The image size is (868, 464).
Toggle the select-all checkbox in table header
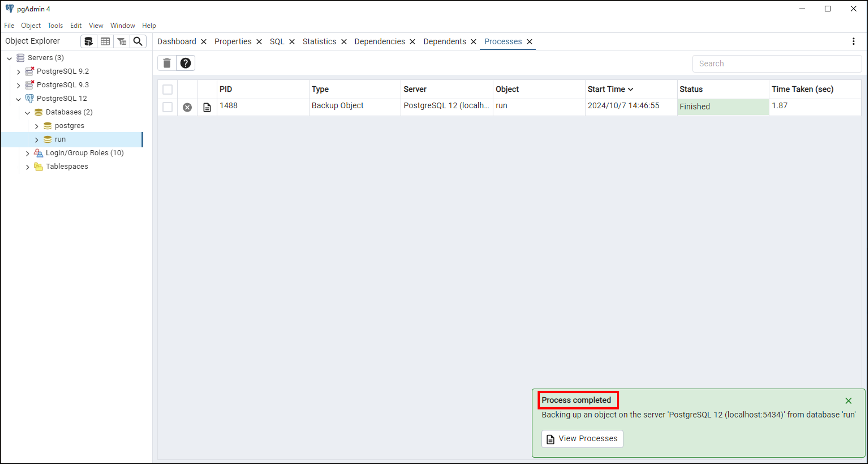tap(168, 89)
